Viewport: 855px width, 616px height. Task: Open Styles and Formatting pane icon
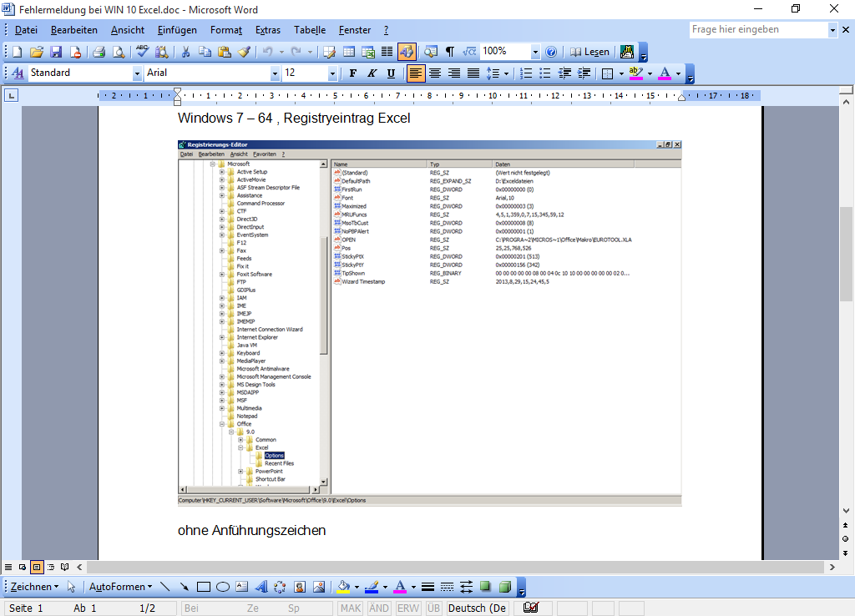(18, 73)
